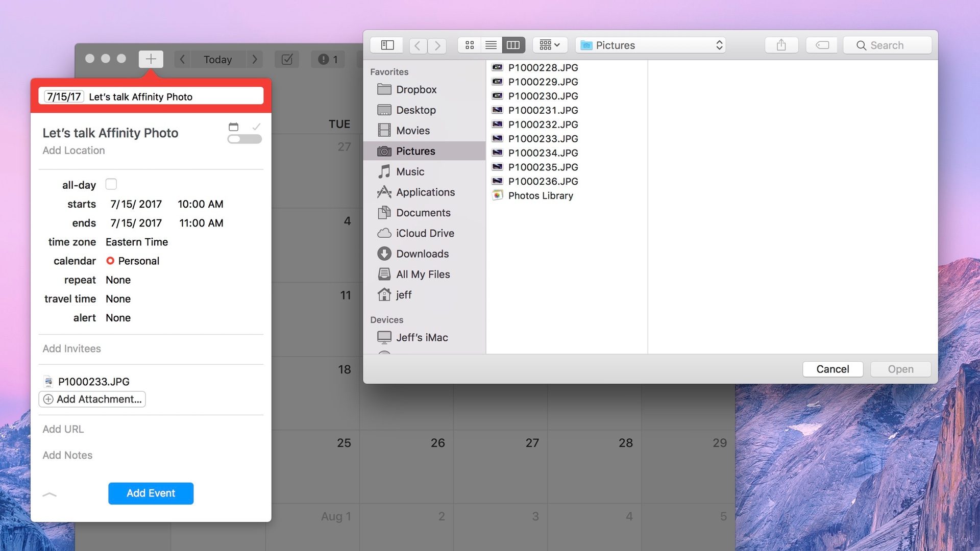Viewport: 980px width, 551px height.
Task: Click the checkmark reminder icon above switch
Action: pyautogui.click(x=256, y=127)
